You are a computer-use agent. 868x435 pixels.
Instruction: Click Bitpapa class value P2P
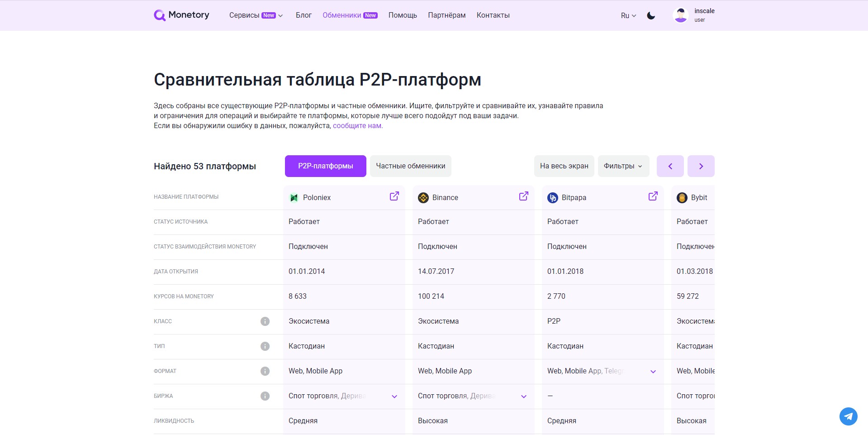click(554, 321)
